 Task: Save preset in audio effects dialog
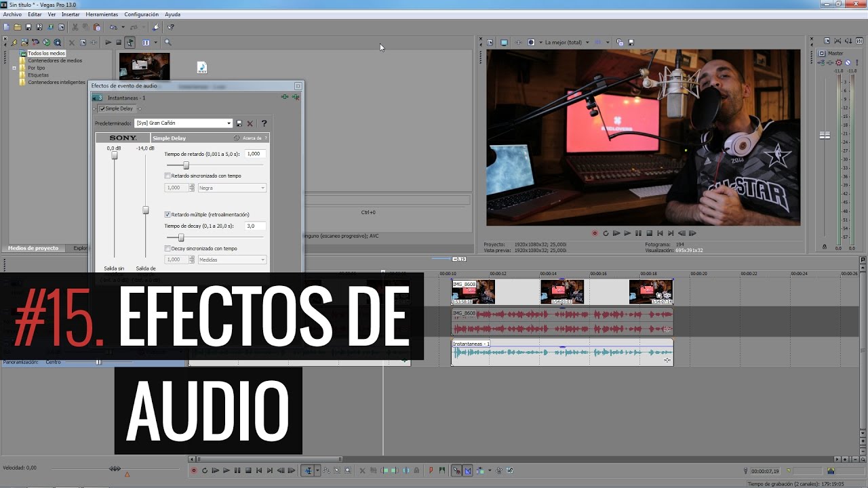(239, 123)
